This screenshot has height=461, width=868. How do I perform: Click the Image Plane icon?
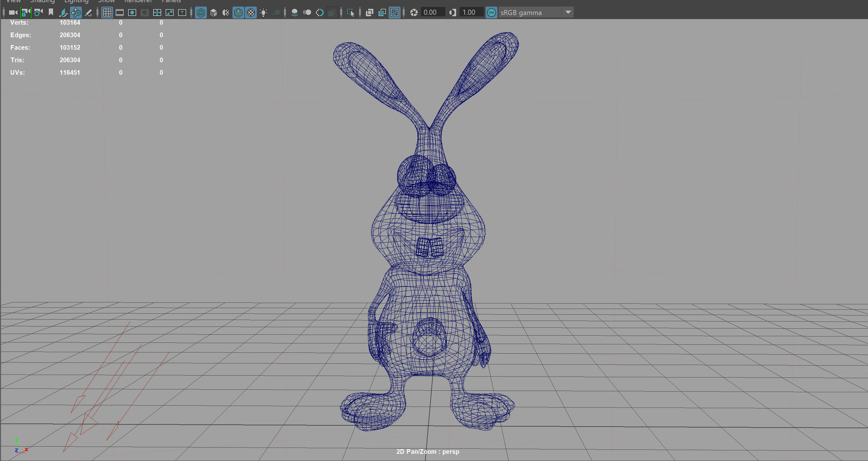(63, 13)
